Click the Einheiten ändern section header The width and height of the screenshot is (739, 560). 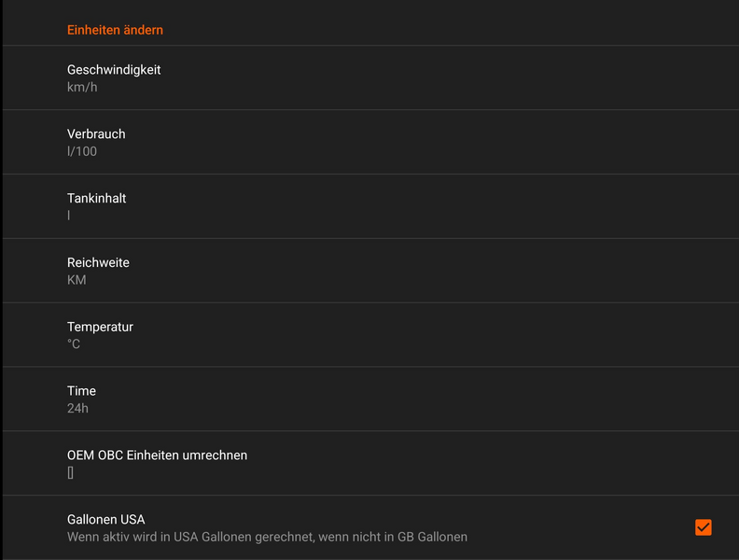point(115,30)
